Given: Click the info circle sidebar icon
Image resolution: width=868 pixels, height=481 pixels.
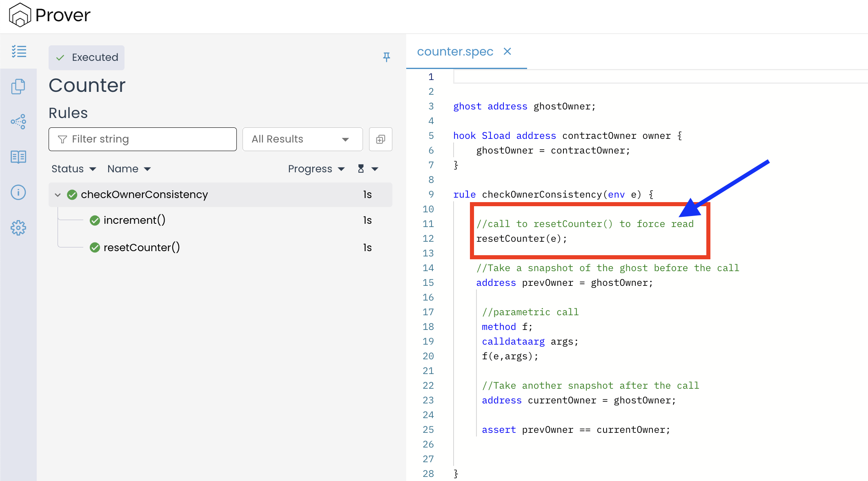Looking at the screenshot, I should [18, 192].
